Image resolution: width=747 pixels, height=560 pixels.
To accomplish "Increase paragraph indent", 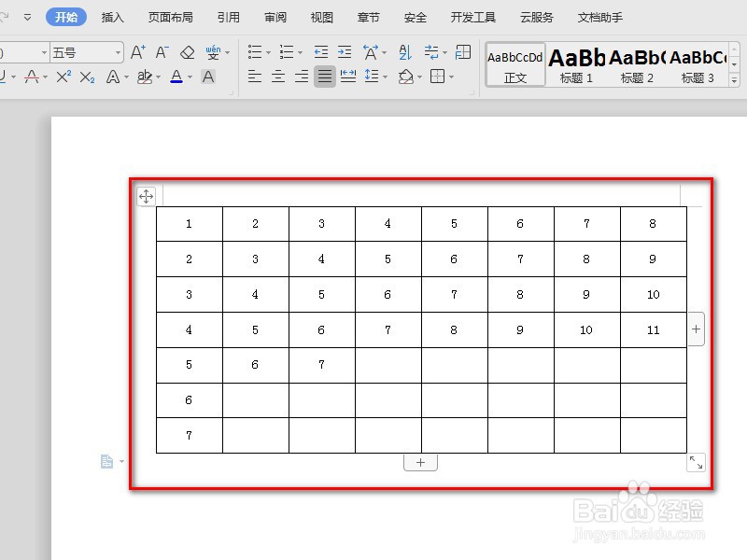I will tap(345, 52).
